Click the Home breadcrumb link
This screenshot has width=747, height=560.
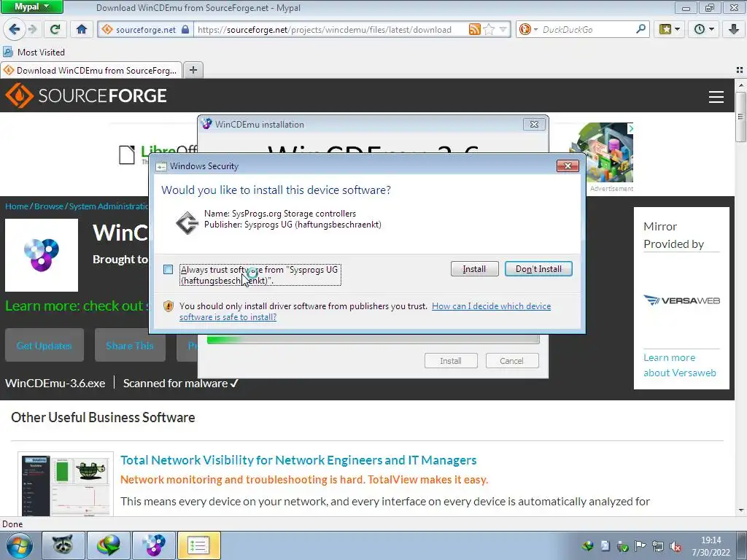pyautogui.click(x=17, y=206)
